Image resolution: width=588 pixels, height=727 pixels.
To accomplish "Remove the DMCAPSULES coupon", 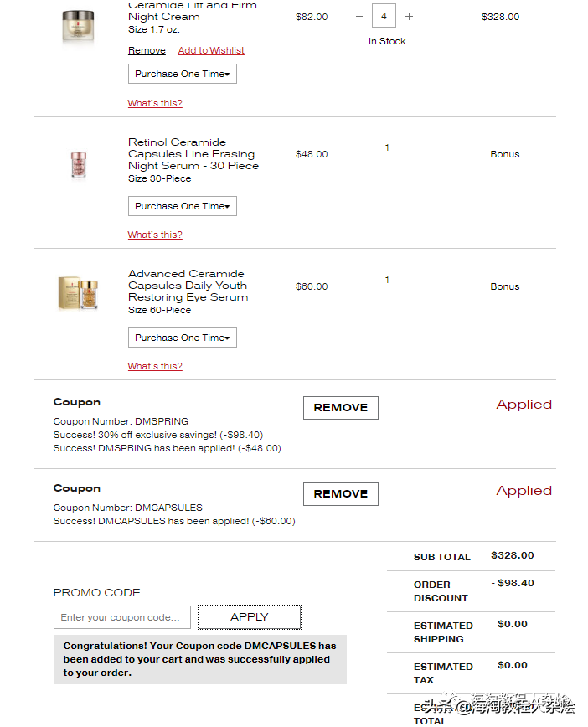I will pos(340,494).
